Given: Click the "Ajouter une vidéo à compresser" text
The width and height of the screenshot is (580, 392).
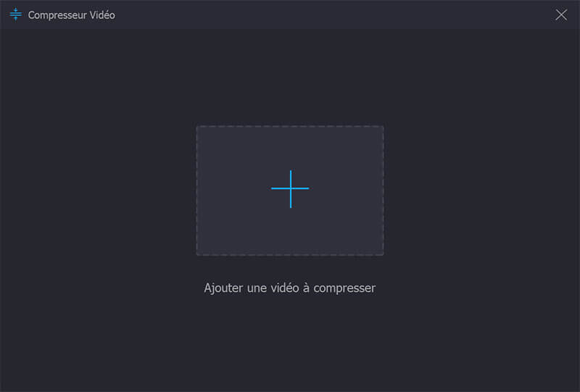Looking at the screenshot, I should click(x=289, y=288).
